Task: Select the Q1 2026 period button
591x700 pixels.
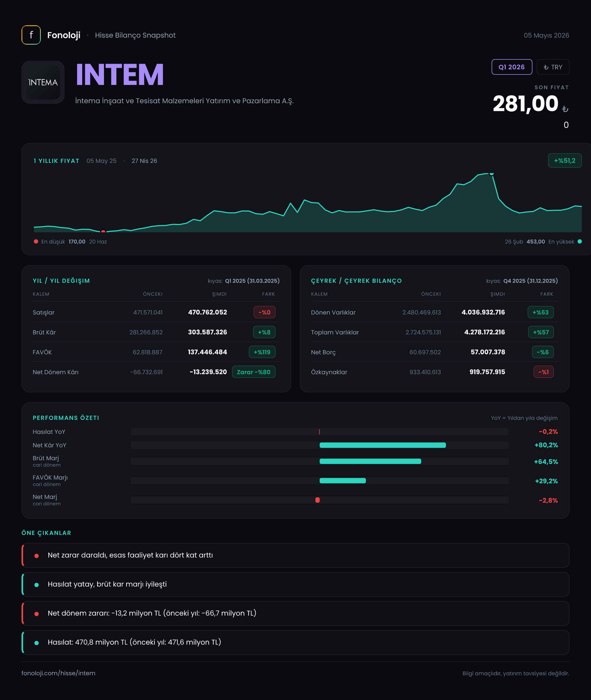Action: point(511,67)
